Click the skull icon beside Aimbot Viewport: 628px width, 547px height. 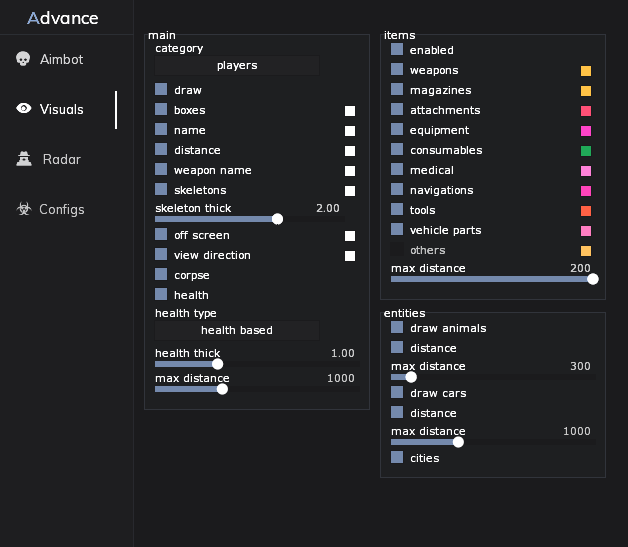coord(23,59)
